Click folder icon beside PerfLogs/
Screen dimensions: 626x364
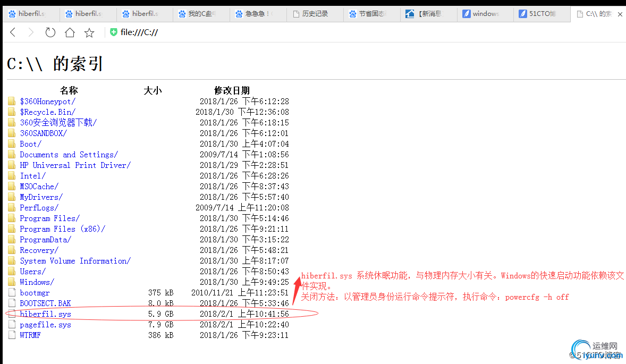(x=12, y=208)
